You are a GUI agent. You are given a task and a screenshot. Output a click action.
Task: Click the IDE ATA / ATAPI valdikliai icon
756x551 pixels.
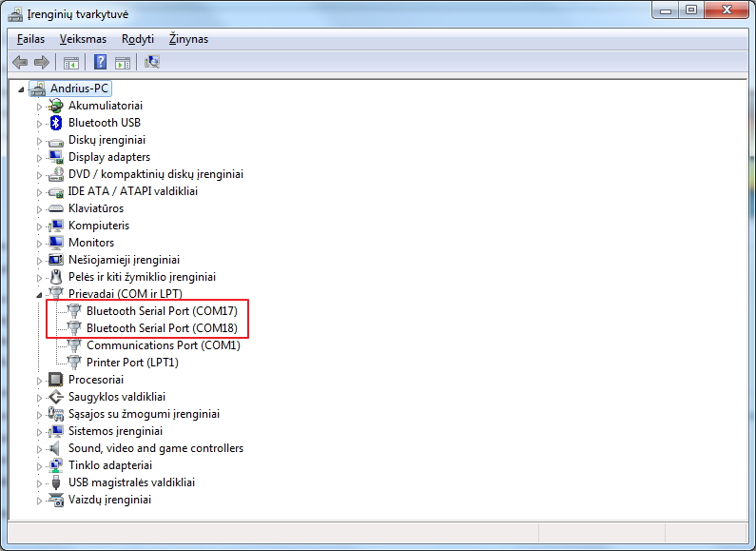pyautogui.click(x=56, y=191)
